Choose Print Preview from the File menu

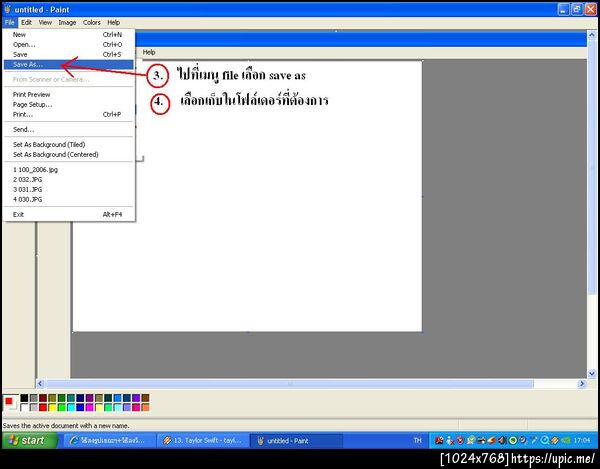point(69,94)
